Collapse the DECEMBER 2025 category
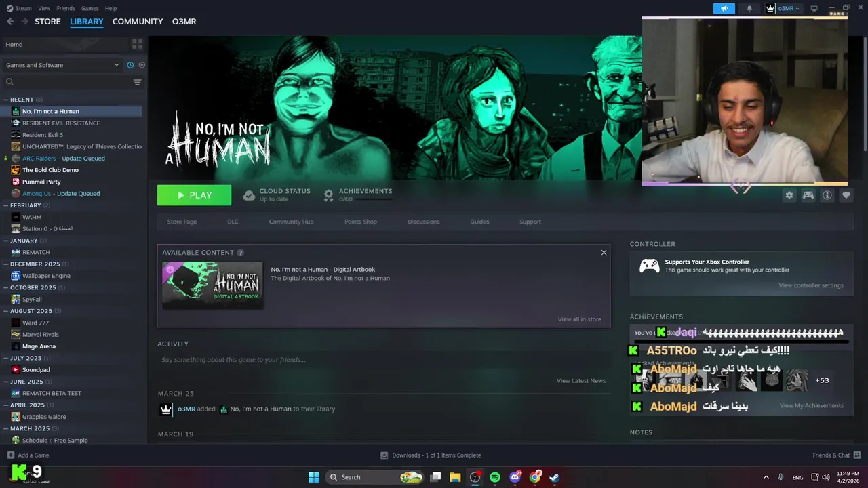This screenshot has height=488, width=868. click(5, 264)
